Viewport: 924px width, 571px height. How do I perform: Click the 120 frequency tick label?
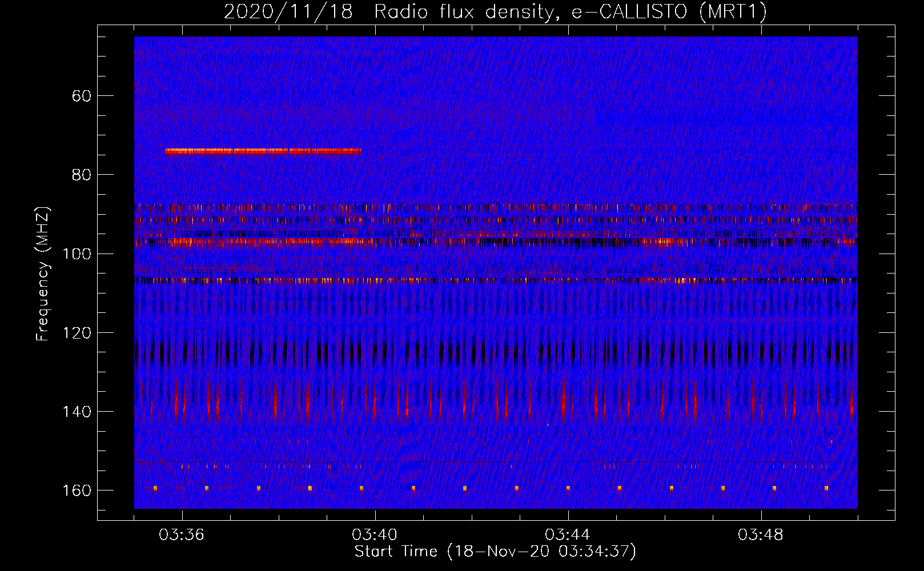[x=77, y=333]
